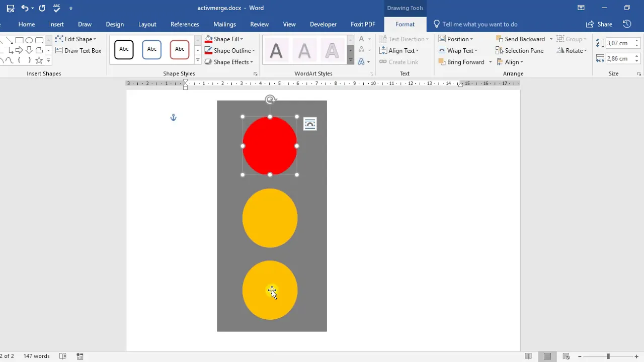Viewport: 644px width, 362px height.
Task: Expand the Insert Shapes gallery
Action: click(x=48, y=61)
